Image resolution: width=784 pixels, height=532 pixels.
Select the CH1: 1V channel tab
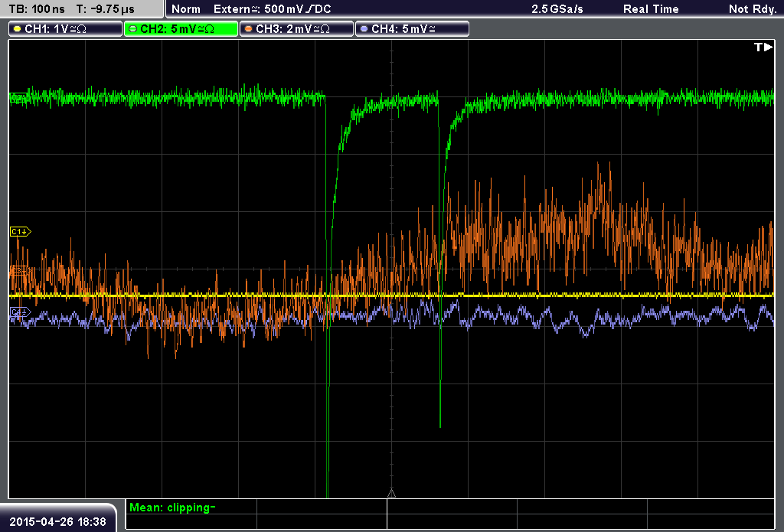click(66, 29)
